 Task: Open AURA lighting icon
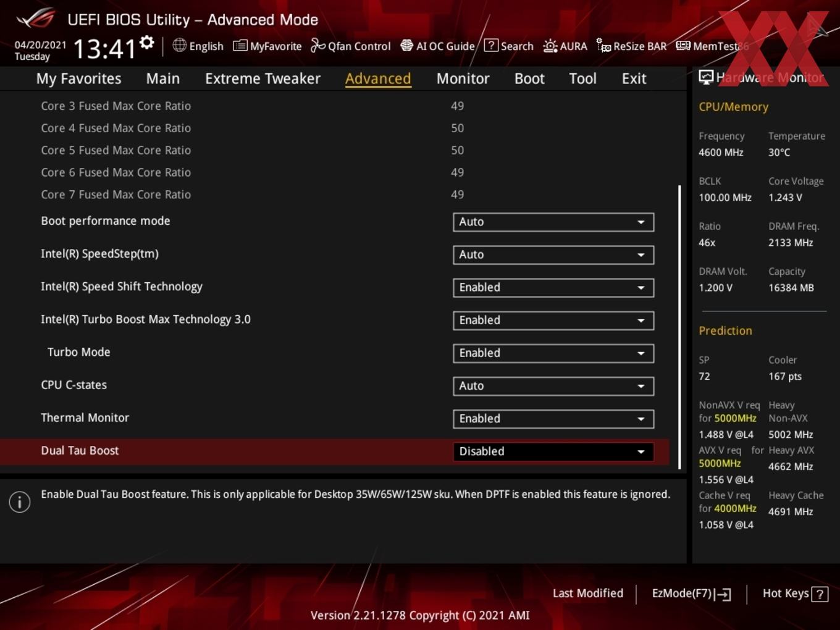[x=550, y=46]
